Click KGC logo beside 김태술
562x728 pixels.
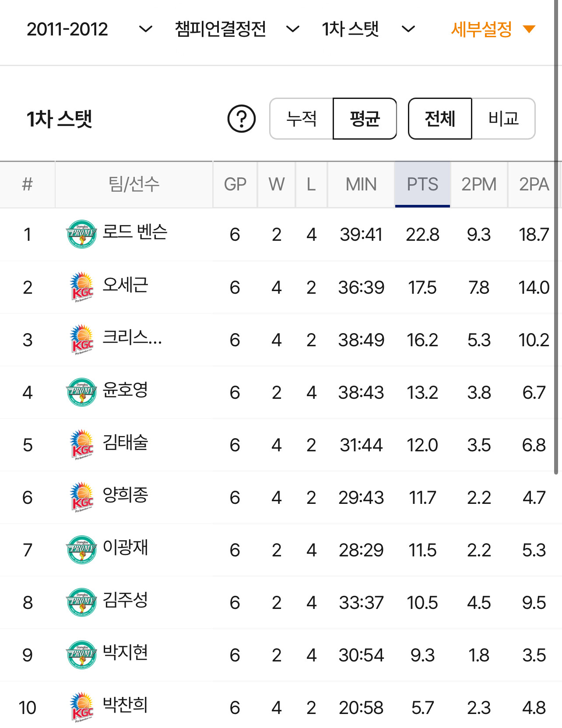point(81,444)
